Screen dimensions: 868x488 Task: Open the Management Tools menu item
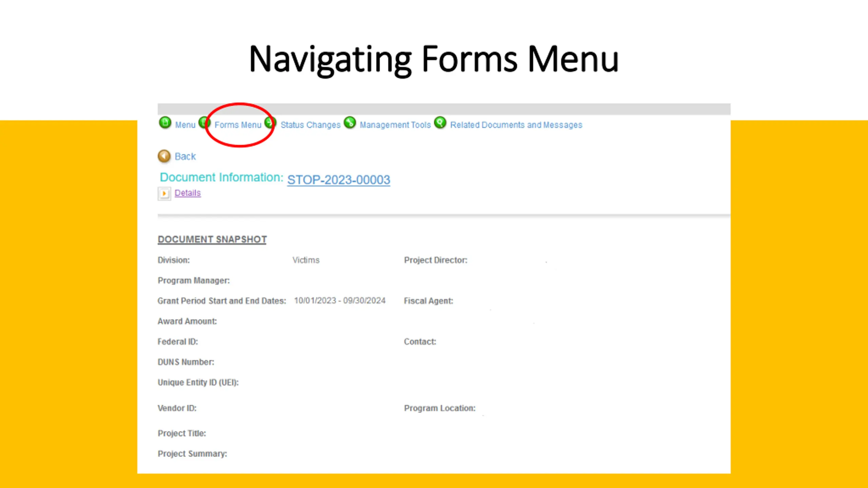coord(395,125)
